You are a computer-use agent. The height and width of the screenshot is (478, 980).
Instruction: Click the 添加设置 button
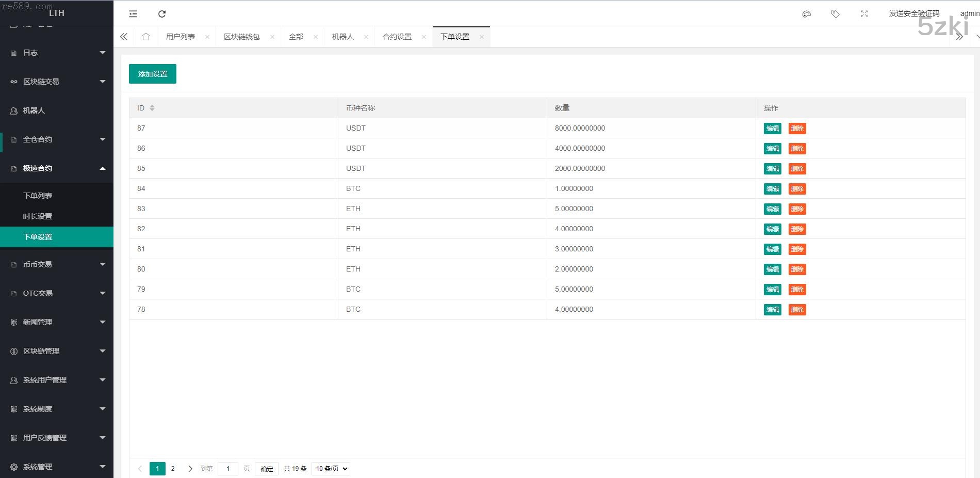coord(153,74)
